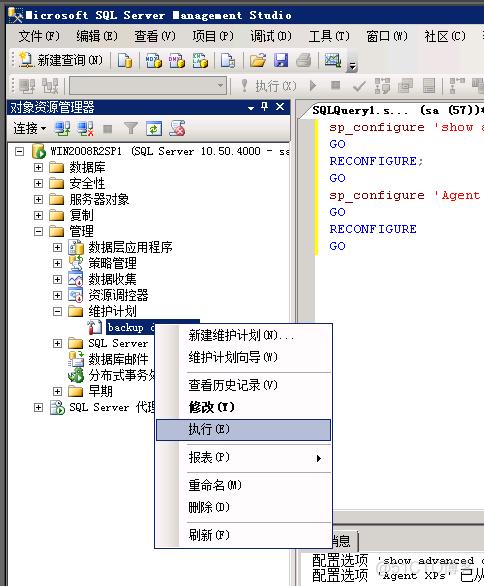Open the Object Explorer window position dropdown arrow
Viewport: 484px width, 586px height.
[x=251, y=108]
